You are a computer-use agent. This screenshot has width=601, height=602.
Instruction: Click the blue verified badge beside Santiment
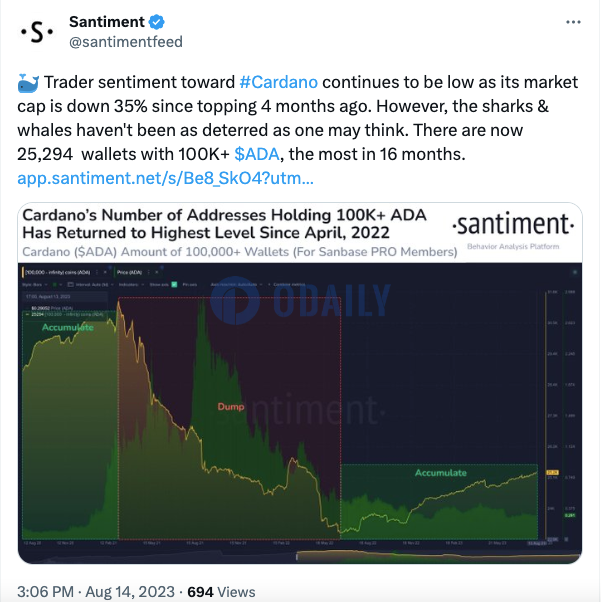click(157, 22)
